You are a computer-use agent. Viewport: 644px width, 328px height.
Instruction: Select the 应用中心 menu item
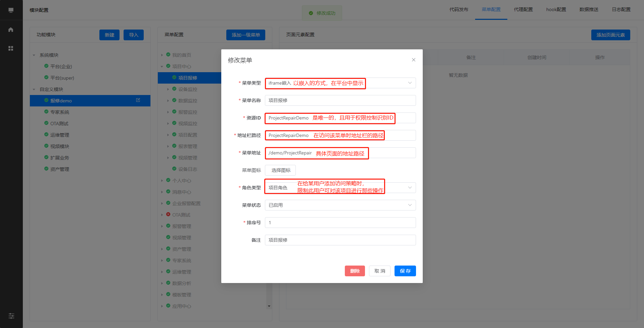coord(182,306)
